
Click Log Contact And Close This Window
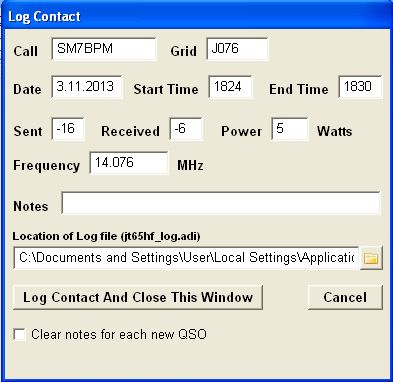pyautogui.click(x=138, y=297)
